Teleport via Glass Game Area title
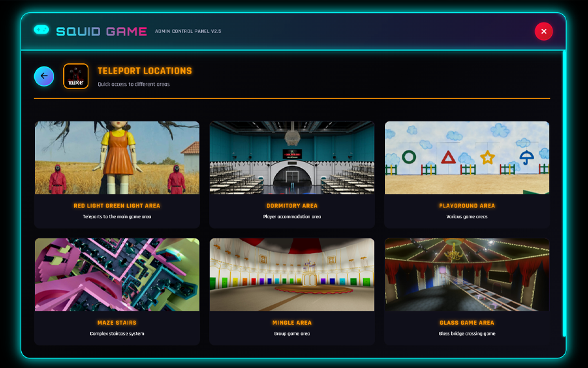The width and height of the screenshot is (588, 368). (x=467, y=323)
